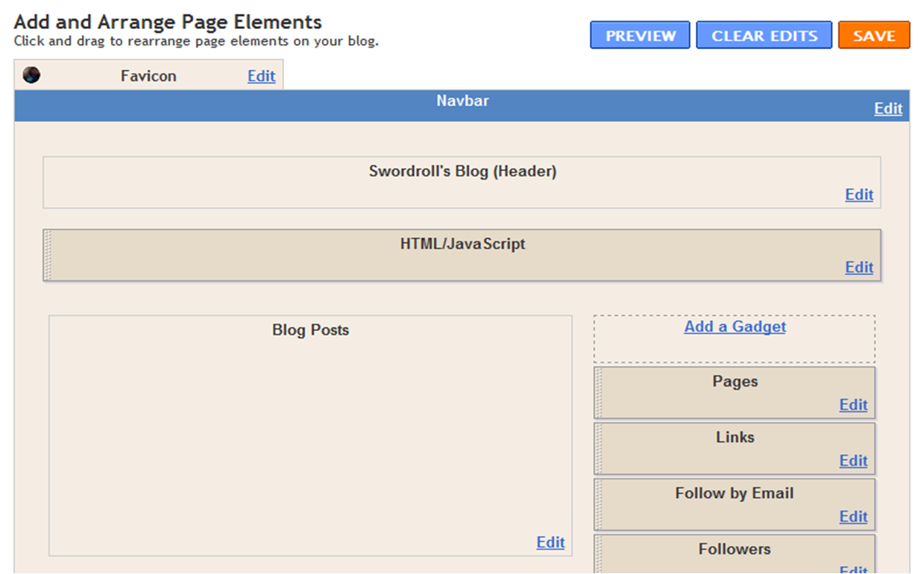Click the PREVIEW button
This screenshot has width=924, height=574.
(640, 35)
